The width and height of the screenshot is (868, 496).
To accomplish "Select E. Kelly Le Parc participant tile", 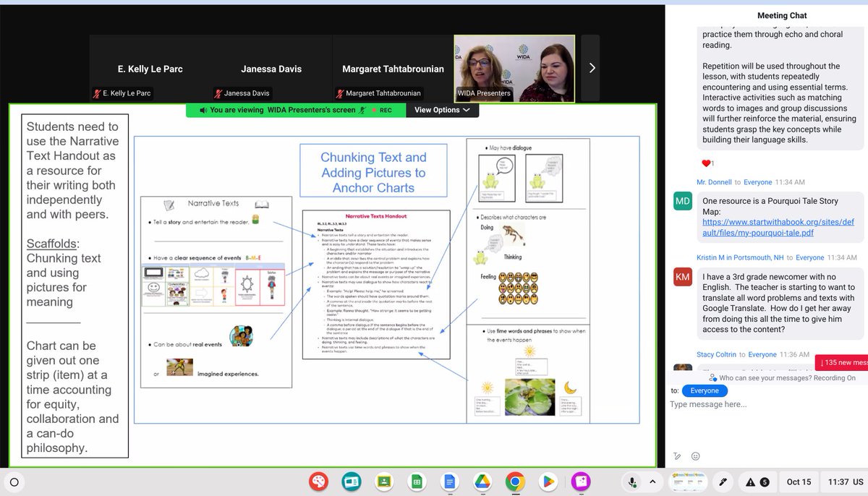I will point(150,69).
